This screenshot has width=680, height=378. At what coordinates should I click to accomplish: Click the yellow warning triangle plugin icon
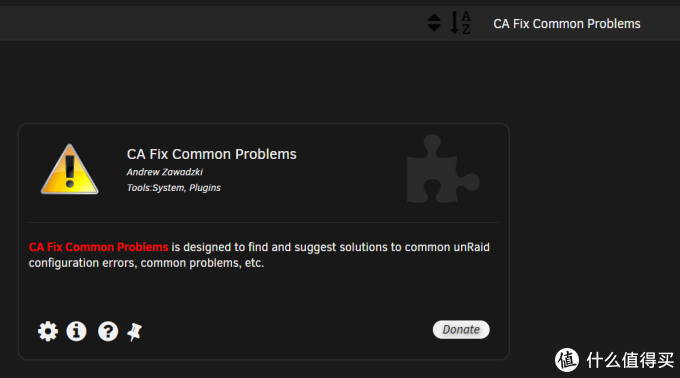(69, 169)
